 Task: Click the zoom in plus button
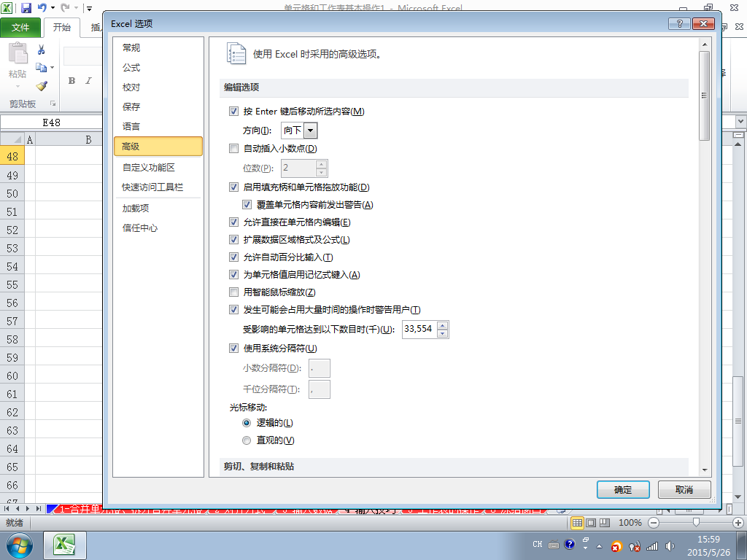738,523
